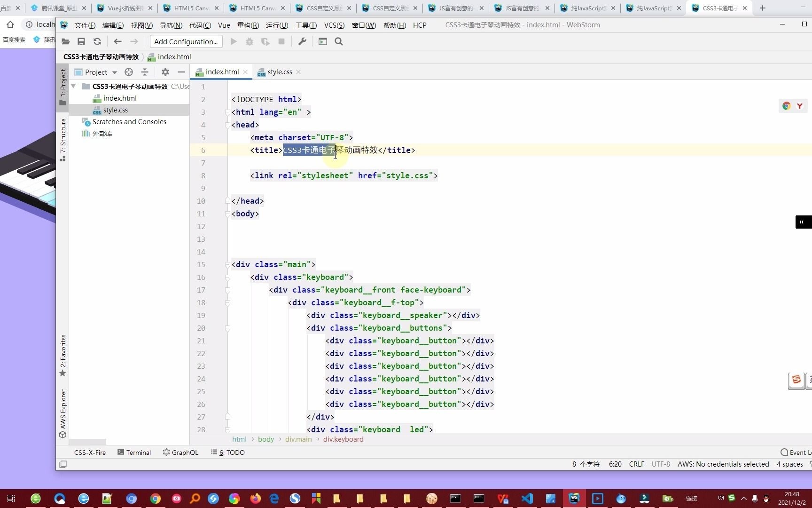Click the Synchronize refresh icon

coord(97,41)
